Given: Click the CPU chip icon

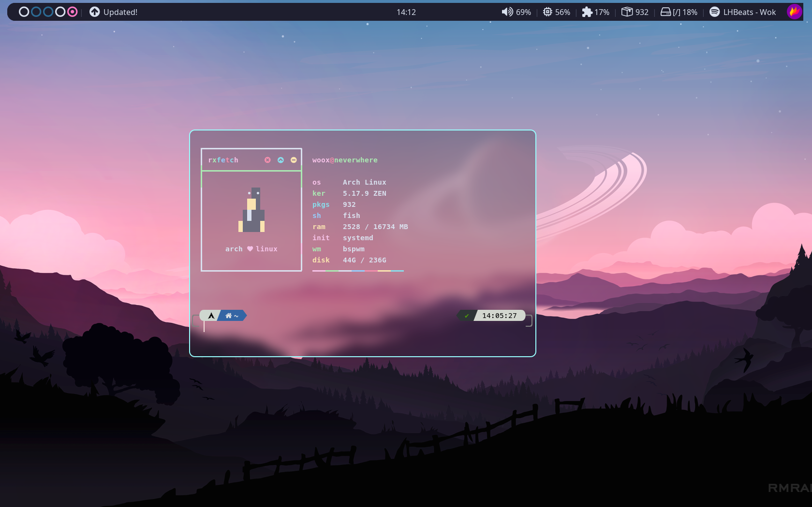Looking at the screenshot, I should tap(547, 12).
